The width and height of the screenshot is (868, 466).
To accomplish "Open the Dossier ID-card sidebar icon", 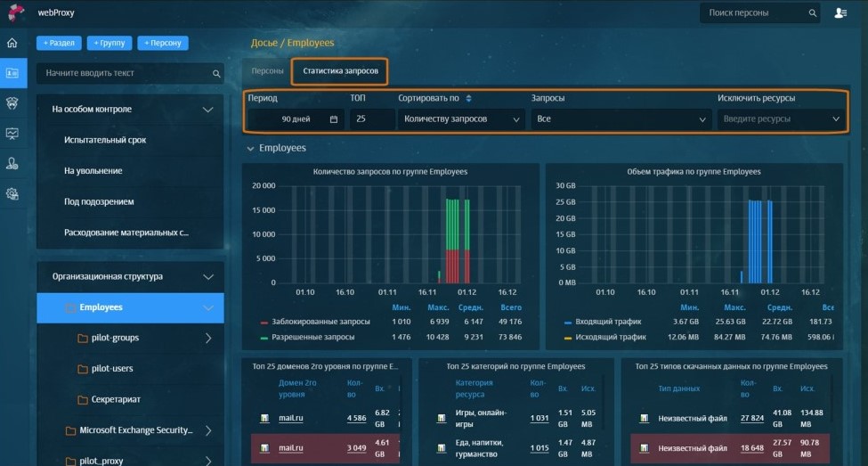I will point(12,73).
